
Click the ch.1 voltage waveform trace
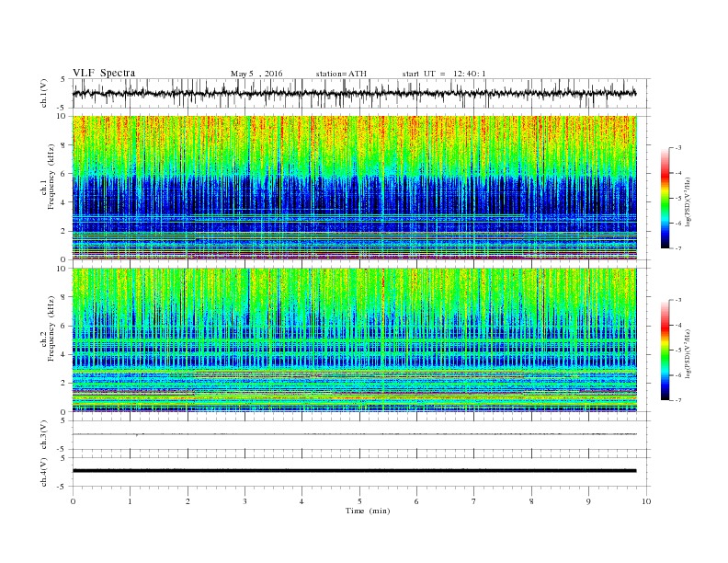tap(354, 93)
